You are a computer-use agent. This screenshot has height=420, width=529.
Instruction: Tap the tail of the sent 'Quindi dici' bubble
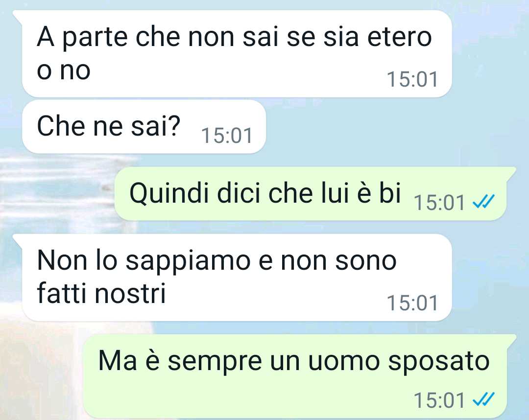(510, 172)
